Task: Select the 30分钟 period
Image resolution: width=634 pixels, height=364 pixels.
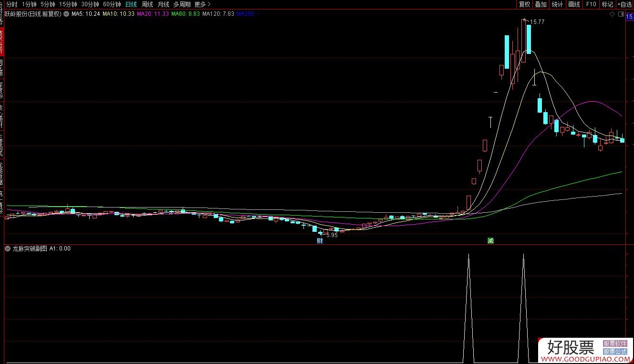Action: point(90,4)
